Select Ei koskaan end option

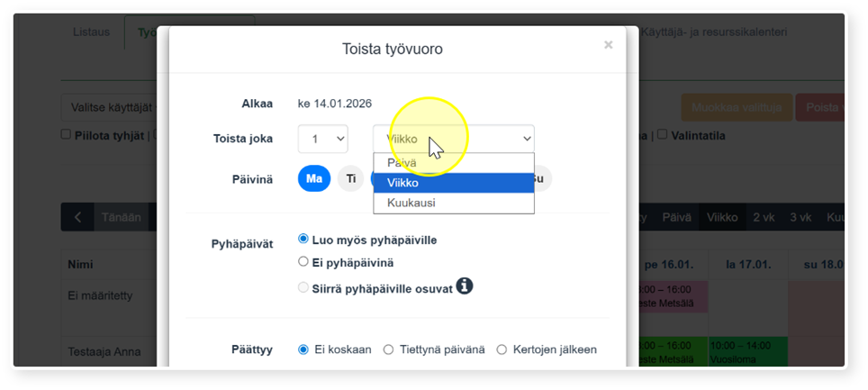click(x=303, y=349)
